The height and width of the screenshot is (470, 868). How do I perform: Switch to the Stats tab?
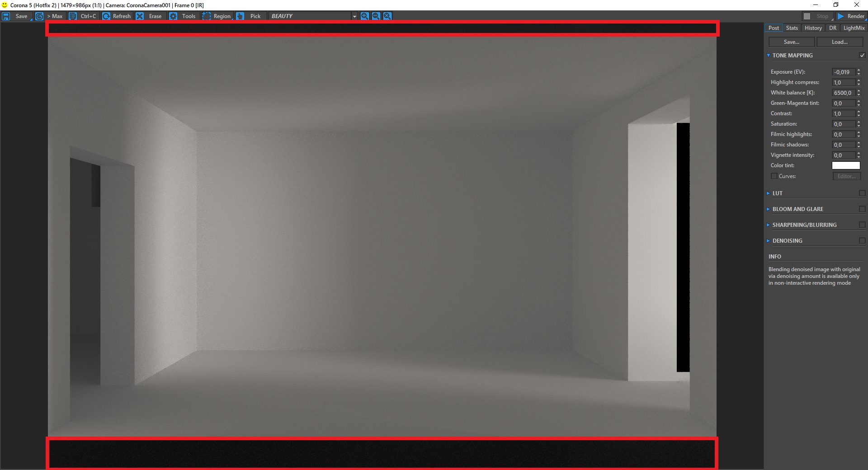click(x=792, y=28)
